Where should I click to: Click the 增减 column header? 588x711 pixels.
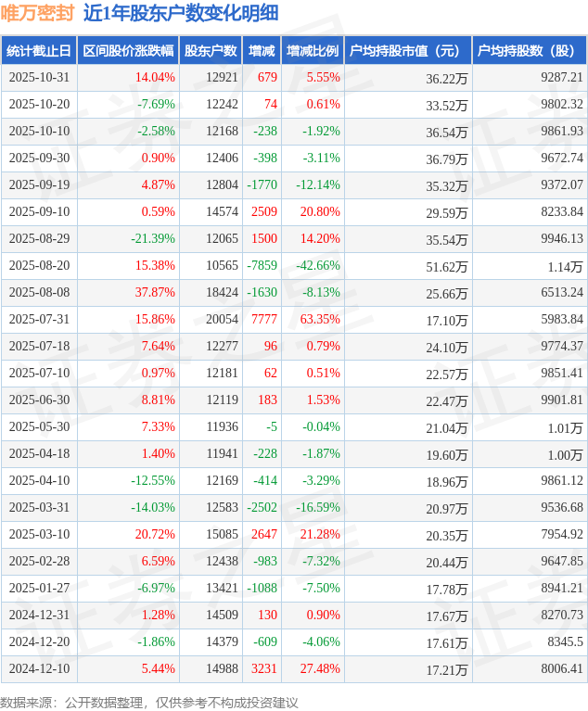pos(262,51)
